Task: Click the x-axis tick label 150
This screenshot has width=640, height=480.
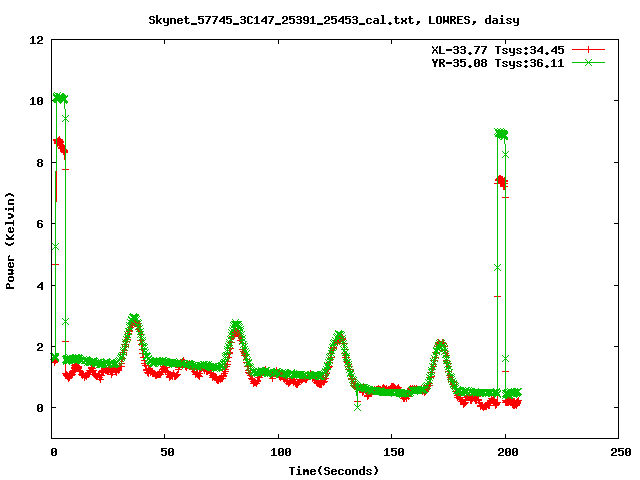Action: point(393,452)
